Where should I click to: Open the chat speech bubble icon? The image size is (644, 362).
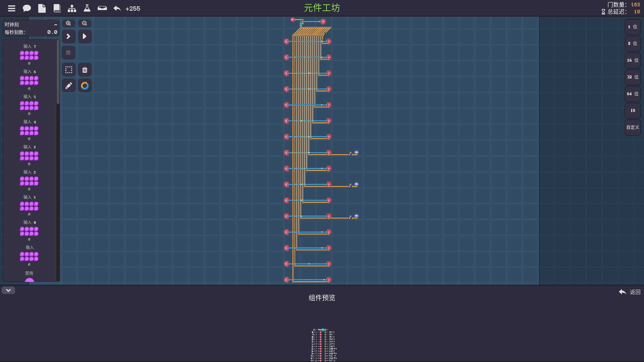[x=27, y=8]
